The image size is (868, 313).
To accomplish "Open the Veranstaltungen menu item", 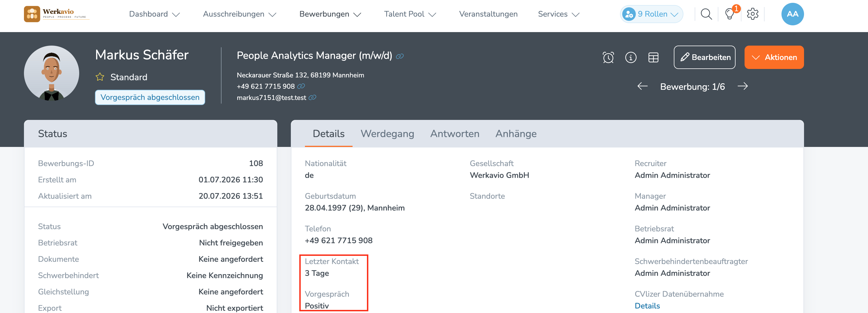I will click(488, 14).
